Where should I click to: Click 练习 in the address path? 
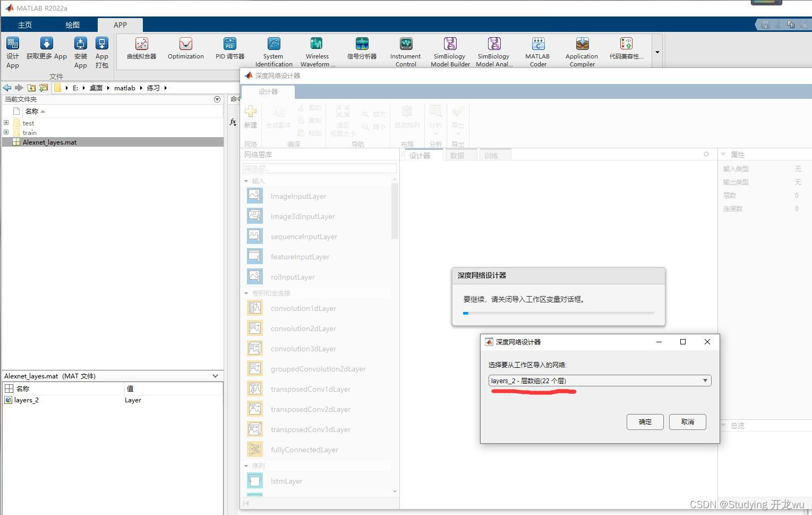coord(153,88)
